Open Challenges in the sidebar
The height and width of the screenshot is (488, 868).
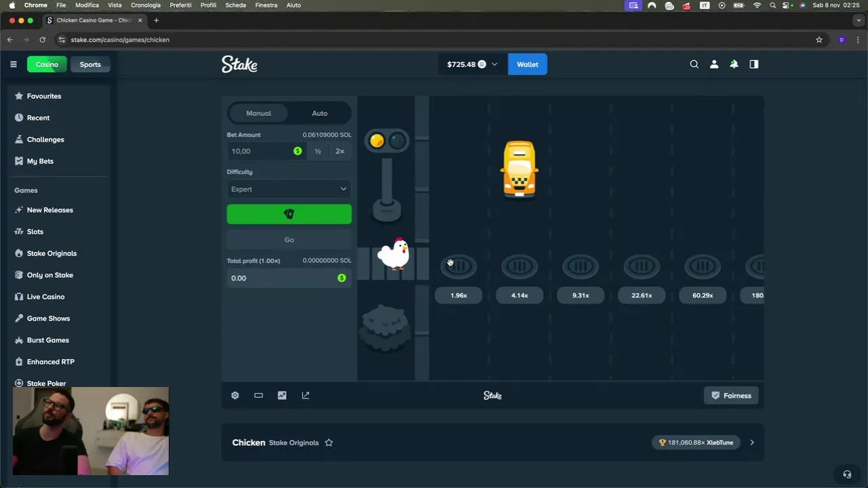(45, 140)
